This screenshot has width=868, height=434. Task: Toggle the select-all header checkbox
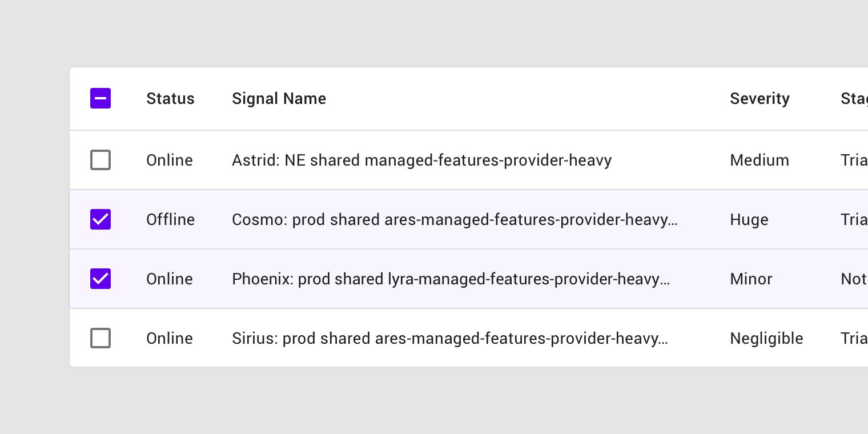pos(101,98)
